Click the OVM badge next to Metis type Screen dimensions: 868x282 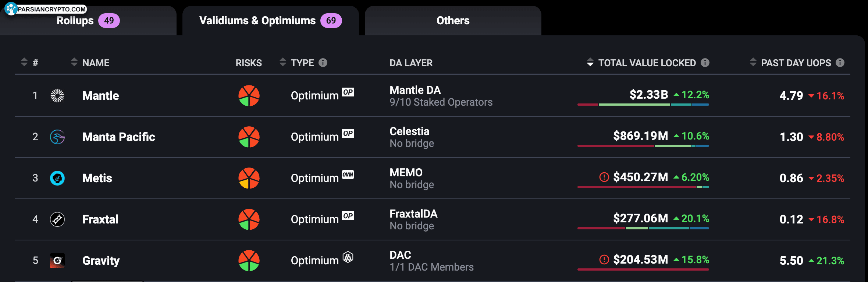tap(348, 175)
